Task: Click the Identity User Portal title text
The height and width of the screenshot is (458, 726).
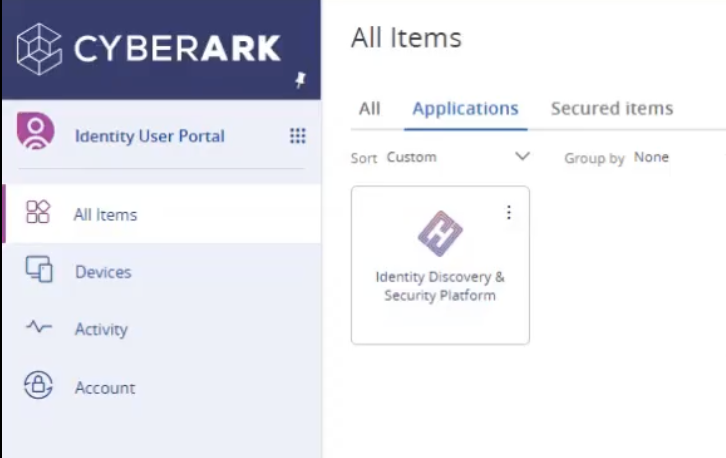Action: [x=150, y=136]
